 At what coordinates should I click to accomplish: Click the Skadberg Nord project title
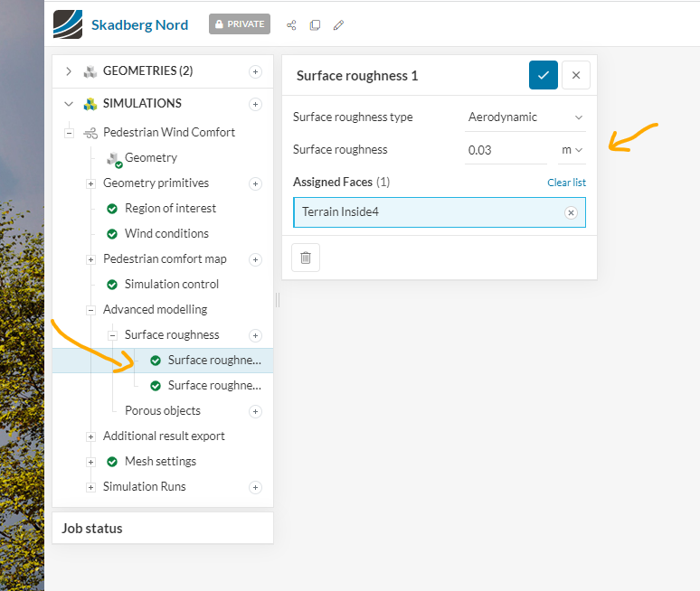pyautogui.click(x=139, y=24)
